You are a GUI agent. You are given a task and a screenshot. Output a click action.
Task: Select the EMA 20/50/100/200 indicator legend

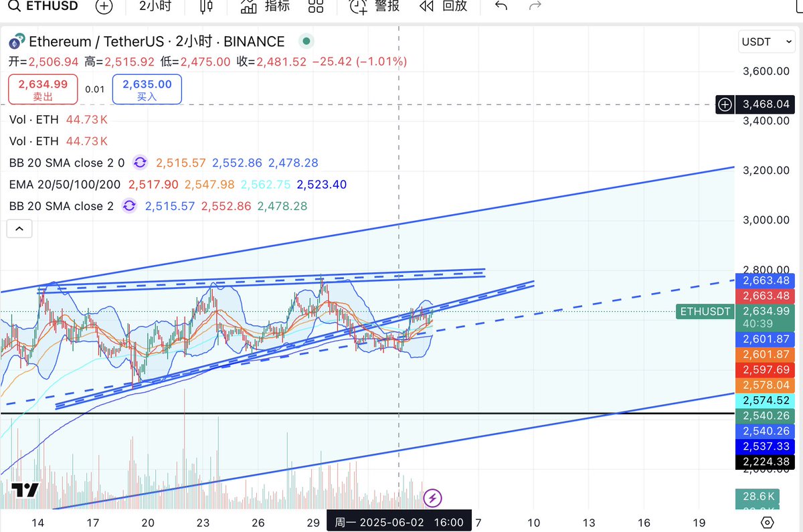(x=65, y=185)
